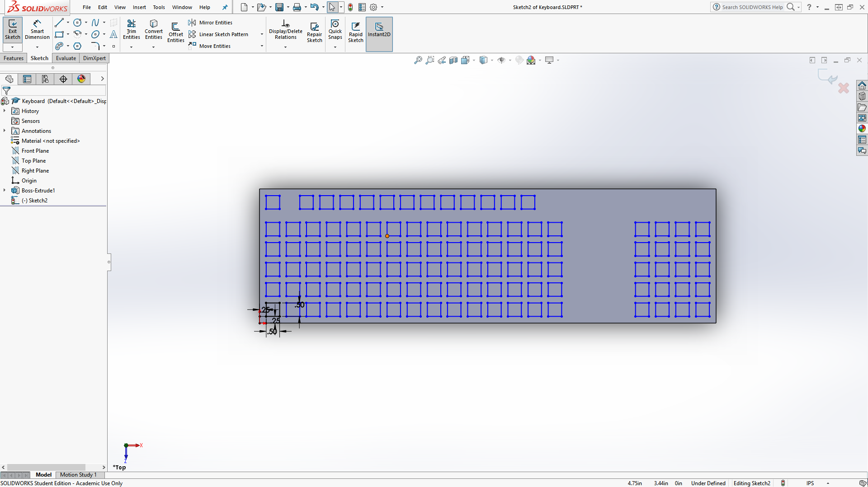The image size is (868, 487).
Task: Click the sketch cancel red X
Action: 843,88
